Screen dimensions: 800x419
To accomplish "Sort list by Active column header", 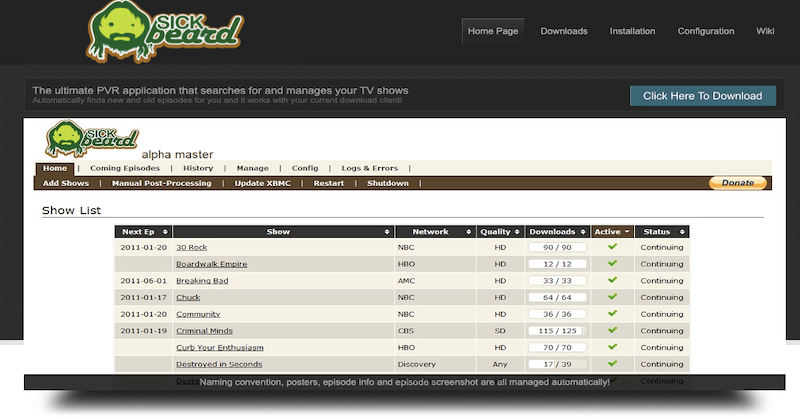I will coord(612,231).
